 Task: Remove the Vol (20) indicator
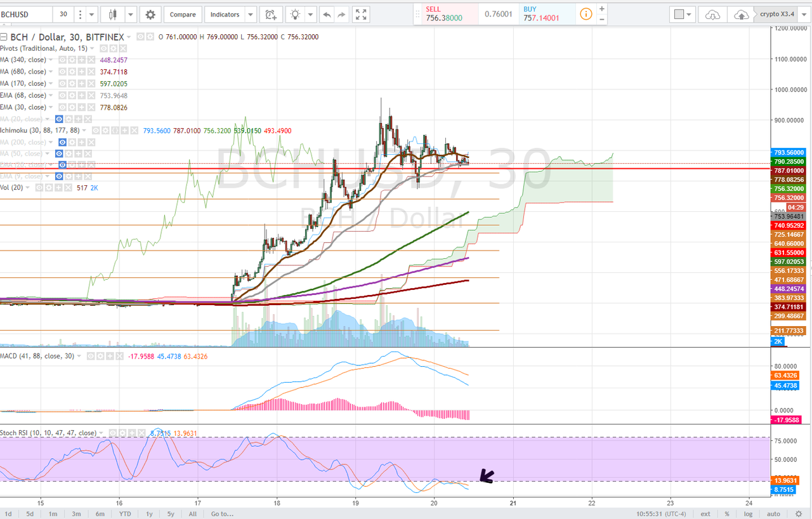click(67, 188)
